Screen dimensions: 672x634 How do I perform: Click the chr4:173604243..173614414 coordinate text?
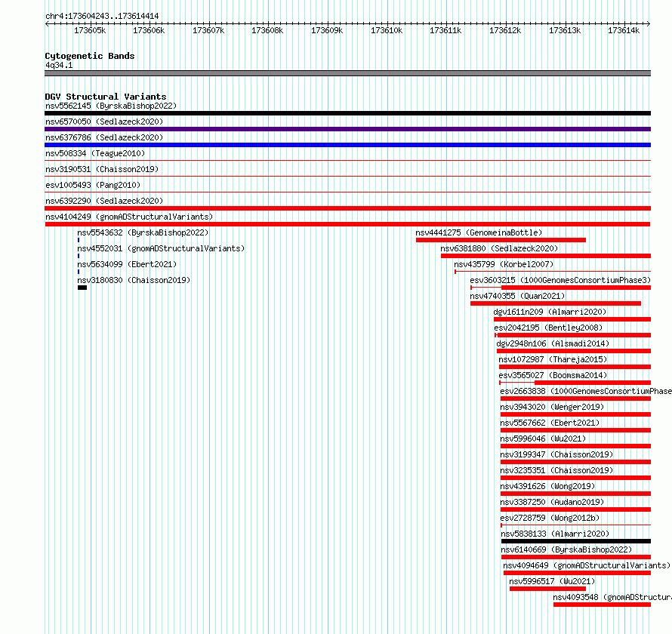(x=102, y=16)
